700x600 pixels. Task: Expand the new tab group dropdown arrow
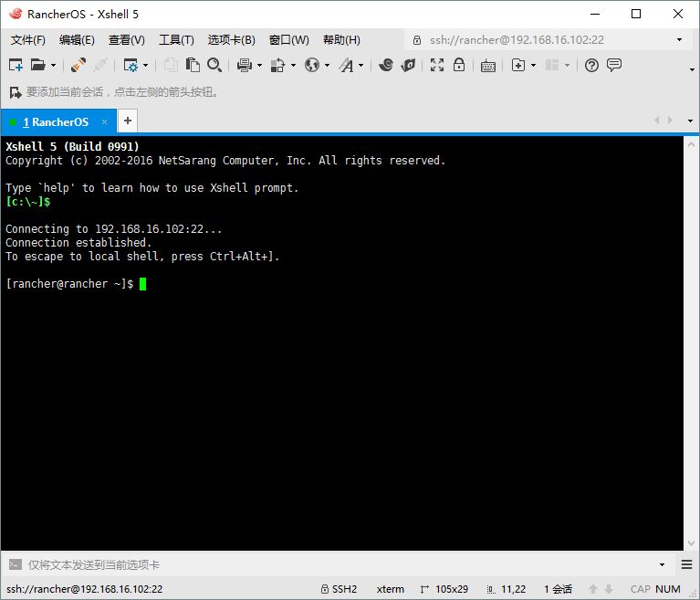pos(534,66)
